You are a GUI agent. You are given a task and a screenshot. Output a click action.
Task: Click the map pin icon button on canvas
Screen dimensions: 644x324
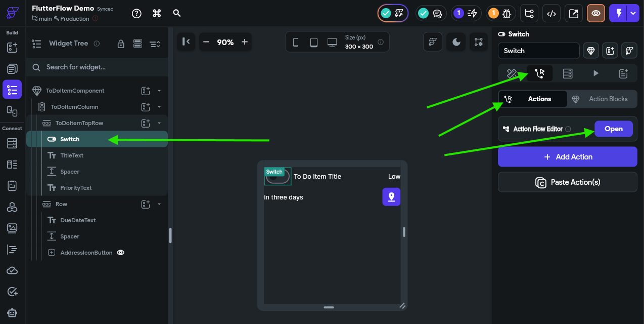[391, 197]
